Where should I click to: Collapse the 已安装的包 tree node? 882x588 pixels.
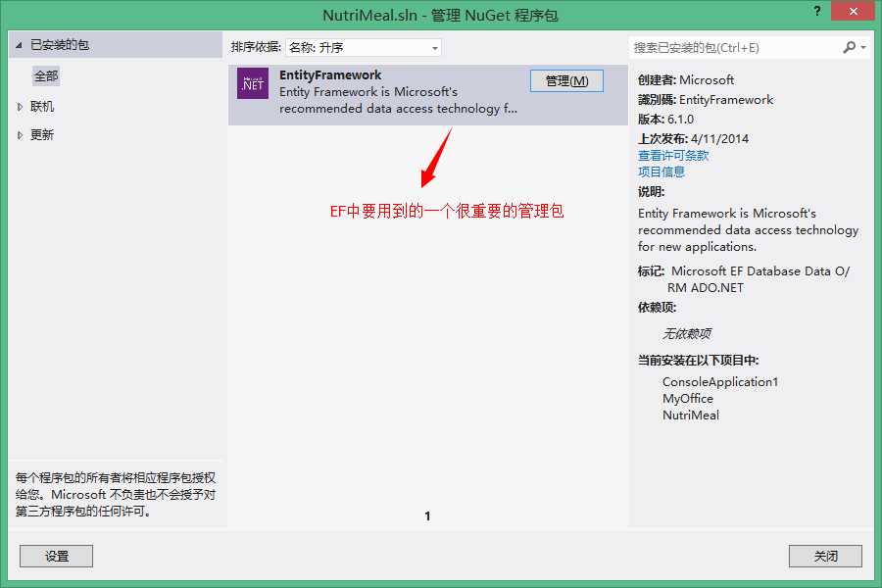(19, 45)
